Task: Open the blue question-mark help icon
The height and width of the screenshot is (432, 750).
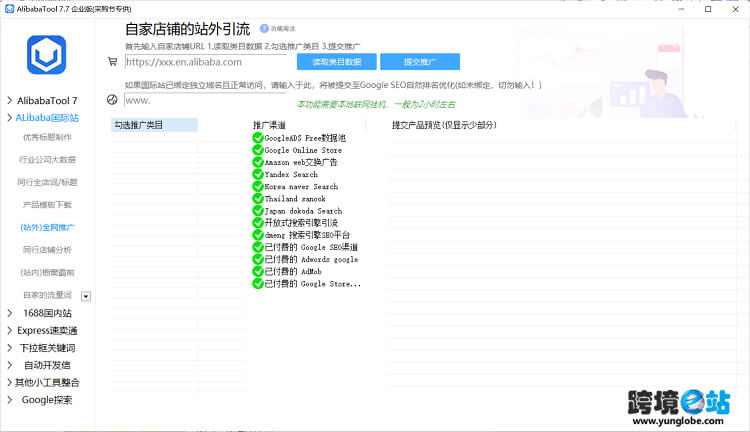Action: click(x=264, y=29)
